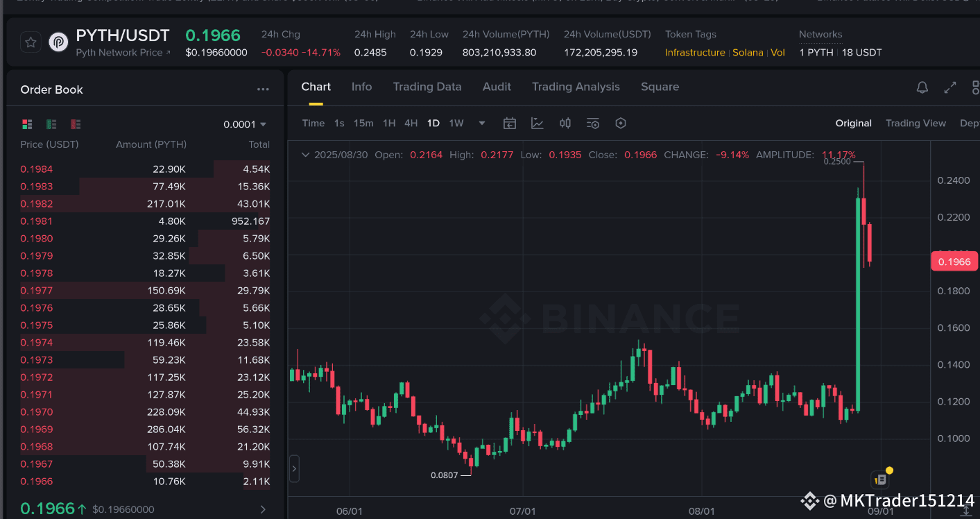This screenshot has width=980, height=519.
Task: Select the 15m chart interval
Action: pos(363,124)
